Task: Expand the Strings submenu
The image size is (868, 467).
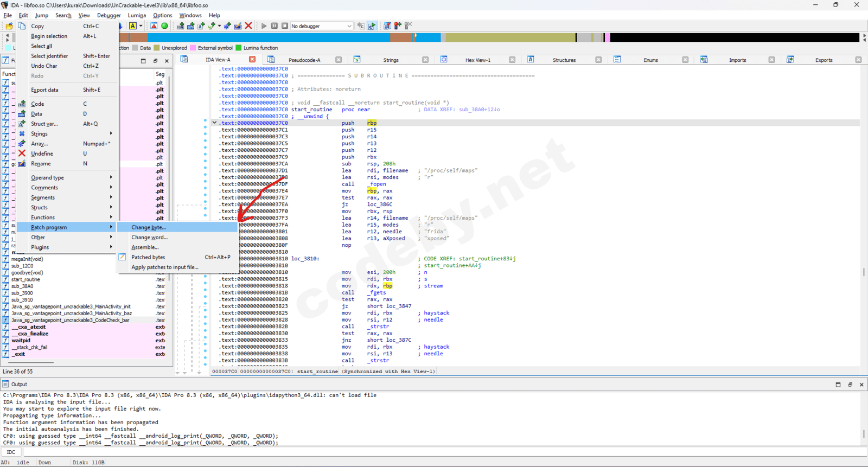Action: click(x=67, y=134)
